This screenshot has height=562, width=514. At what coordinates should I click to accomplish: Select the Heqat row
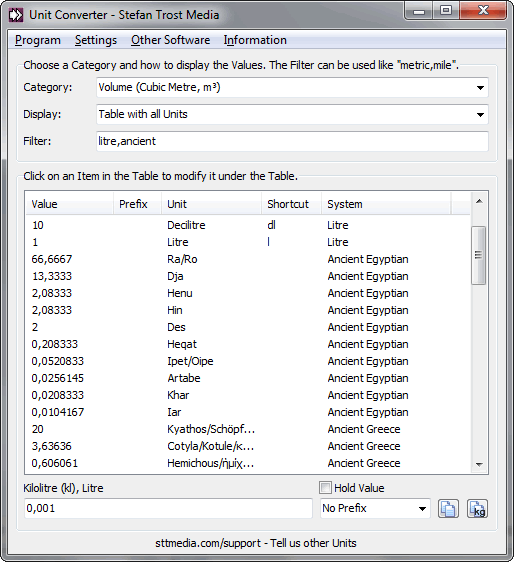coord(248,344)
